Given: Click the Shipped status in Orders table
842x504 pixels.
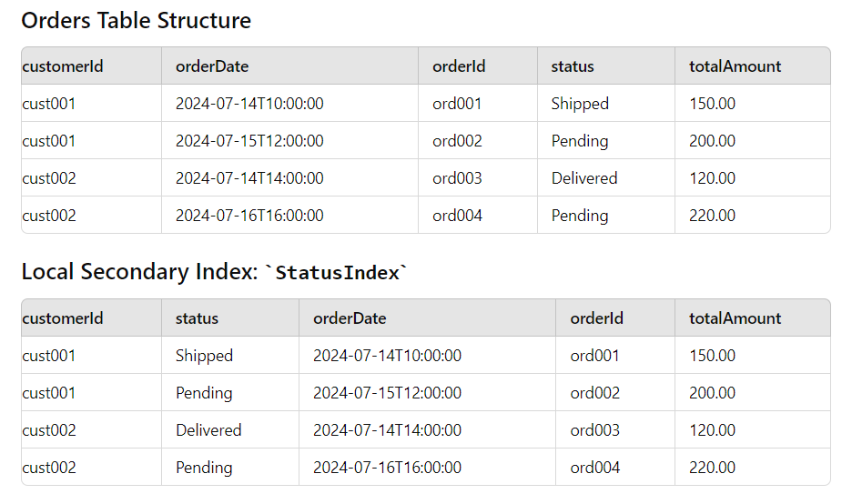Looking at the screenshot, I should pyautogui.click(x=580, y=104).
